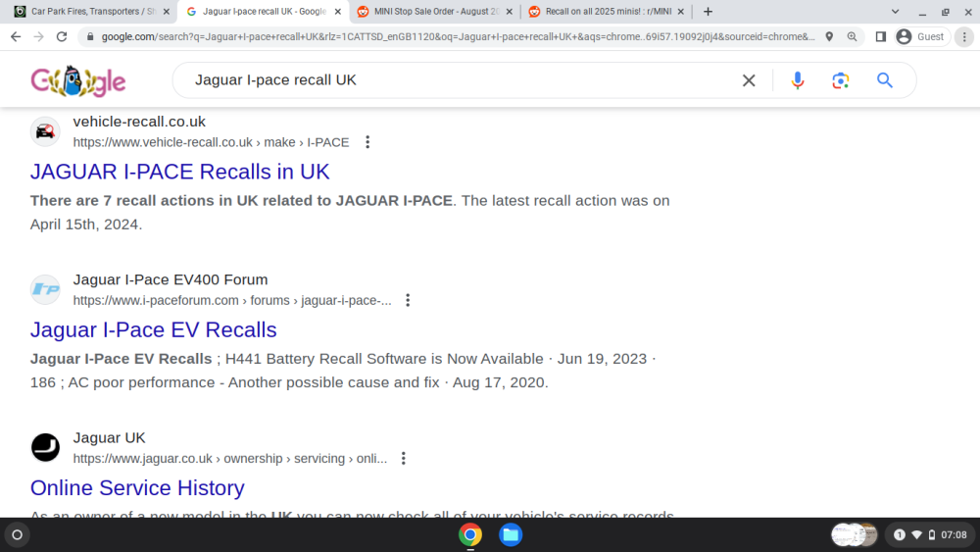Open more options for I-Pace forum result
Screen dimensions: 980x552
tap(408, 301)
